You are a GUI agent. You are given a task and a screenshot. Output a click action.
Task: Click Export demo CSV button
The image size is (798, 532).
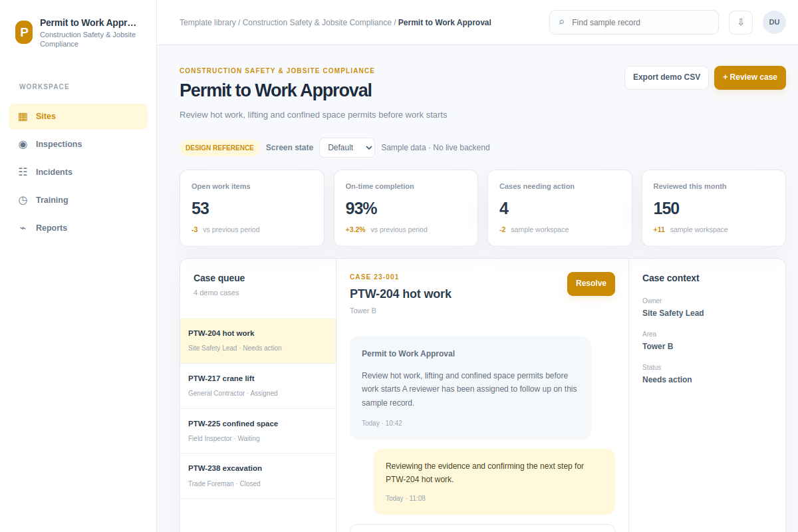[x=666, y=77]
